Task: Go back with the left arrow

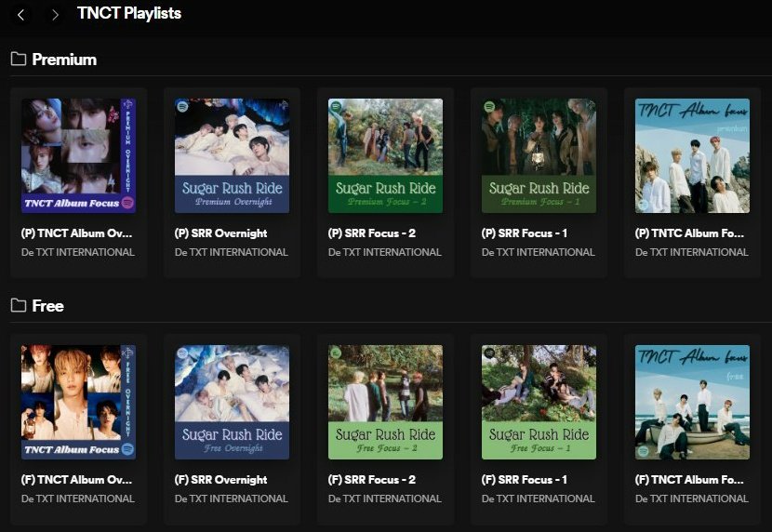Action: [x=20, y=15]
